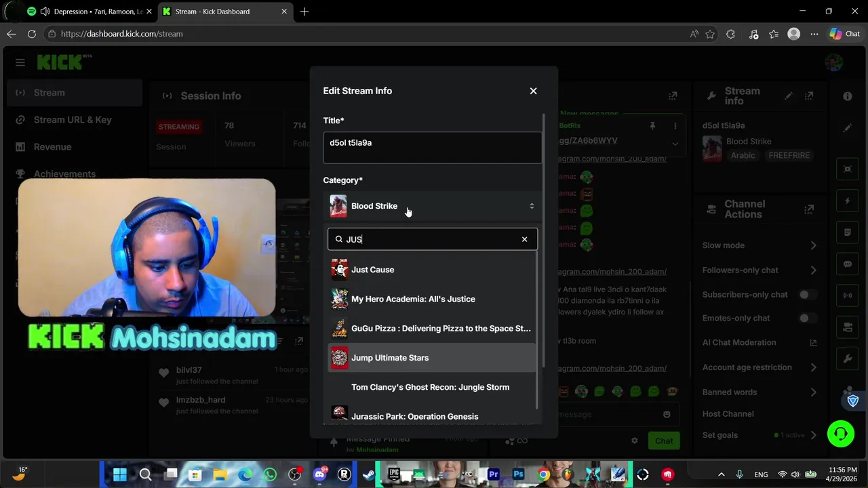Open the pinned message options menu
The image size is (868, 488).
(x=675, y=126)
